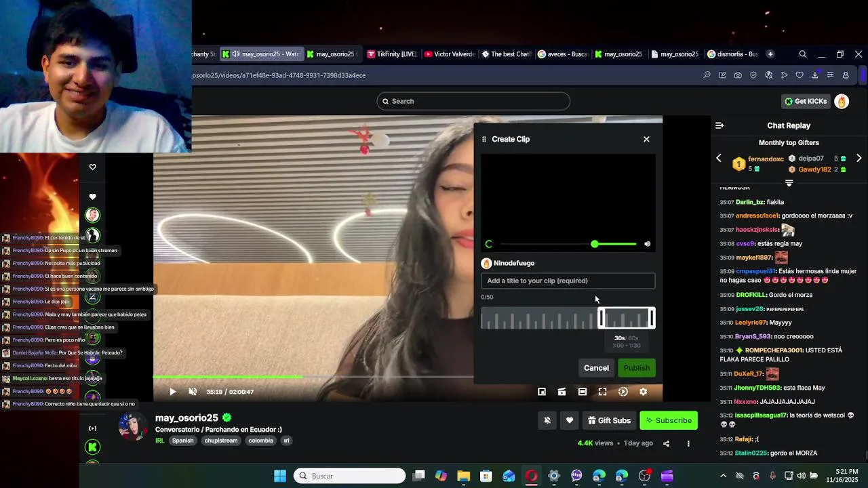Open picture-in-picture mini player icon
This screenshot has height=488, width=868.
point(542,392)
